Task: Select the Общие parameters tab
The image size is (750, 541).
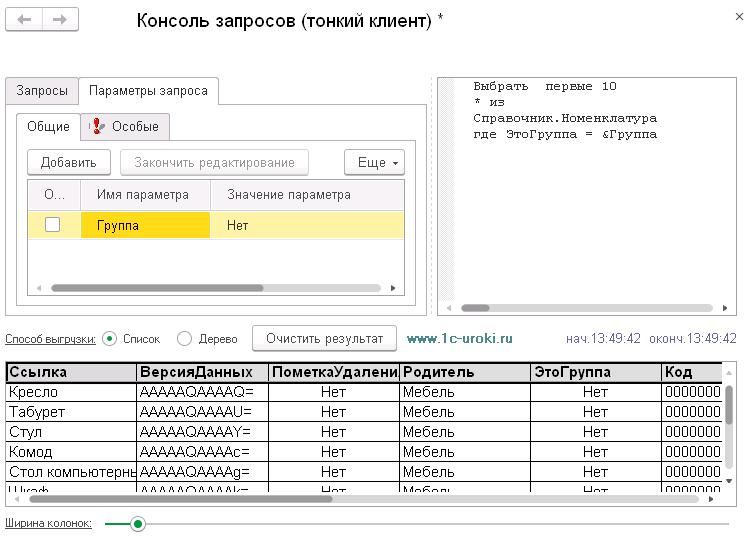Action: (x=48, y=126)
